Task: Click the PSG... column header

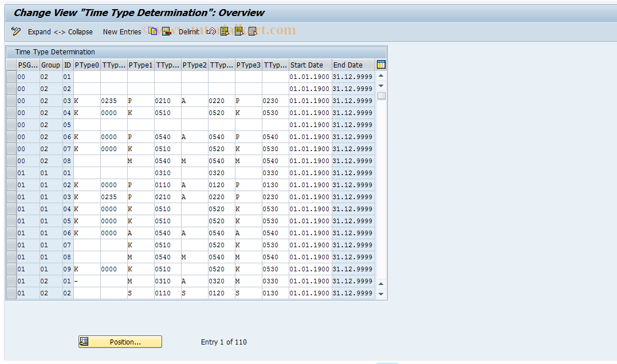Action: point(28,65)
